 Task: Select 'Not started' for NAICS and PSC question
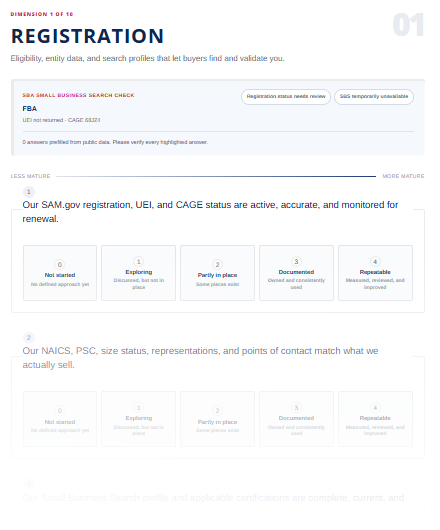coord(60,419)
